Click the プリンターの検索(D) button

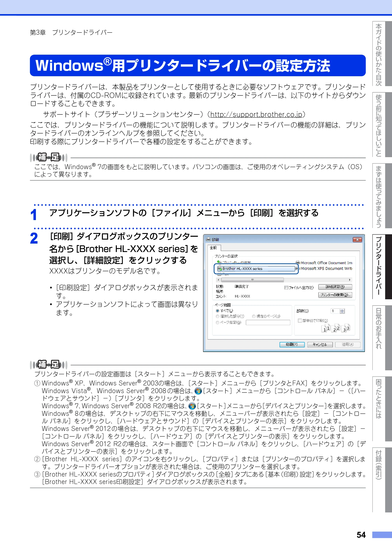tap(335, 295)
